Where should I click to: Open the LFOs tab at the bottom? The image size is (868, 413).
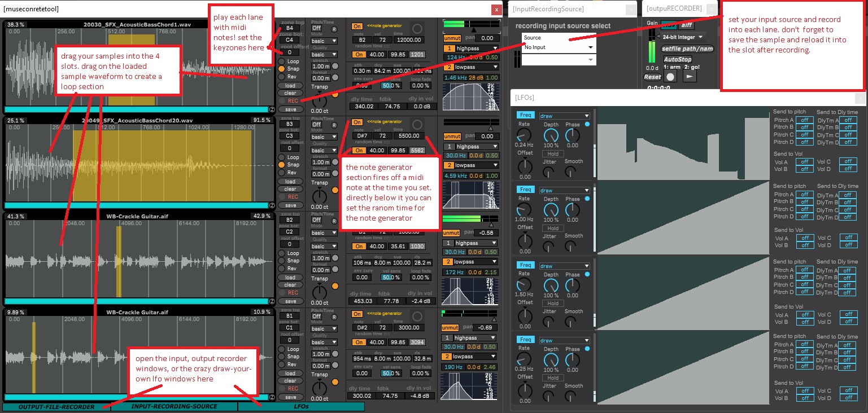[x=301, y=406]
